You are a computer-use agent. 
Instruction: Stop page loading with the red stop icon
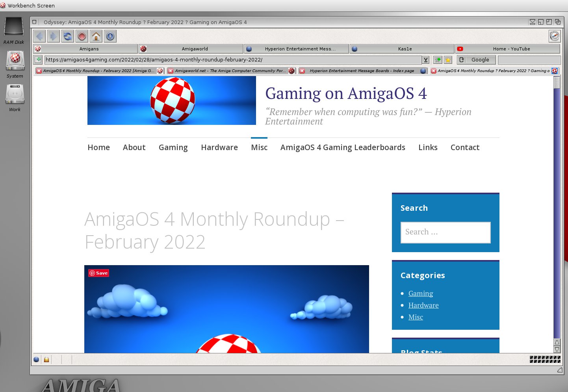coord(82,37)
